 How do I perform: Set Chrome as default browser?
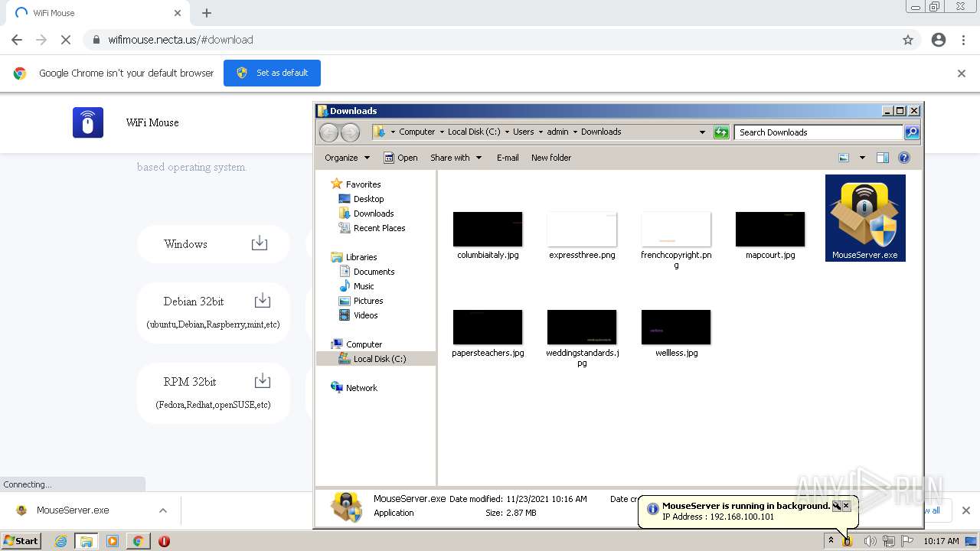point(272,73)
